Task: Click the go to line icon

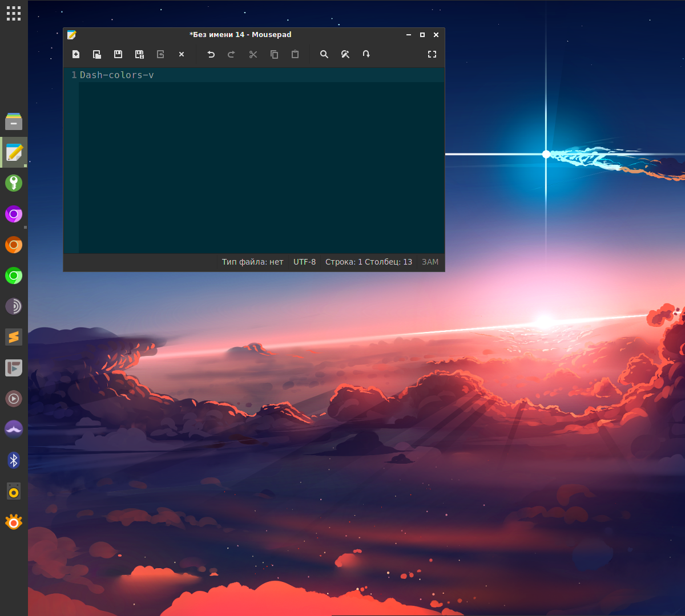Action: coord(366,54)
